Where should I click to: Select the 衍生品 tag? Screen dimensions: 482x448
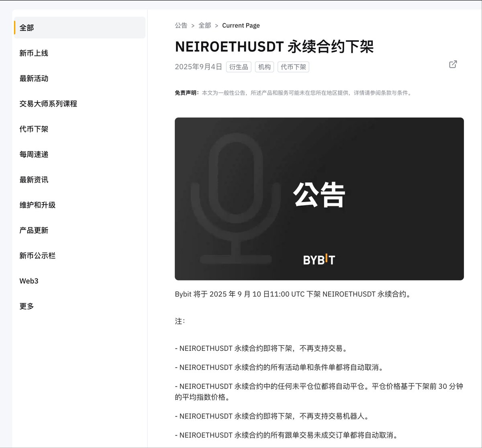coord(239,67)
